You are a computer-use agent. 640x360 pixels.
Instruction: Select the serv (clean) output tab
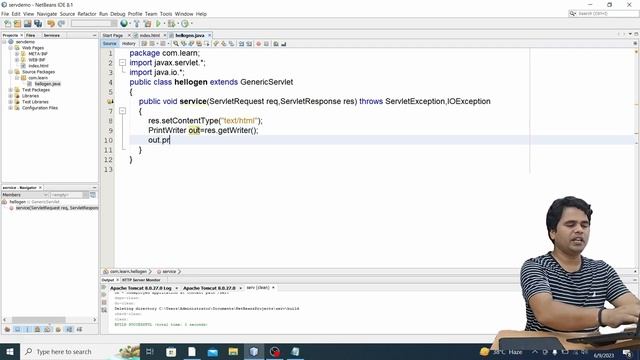[258, 288]
